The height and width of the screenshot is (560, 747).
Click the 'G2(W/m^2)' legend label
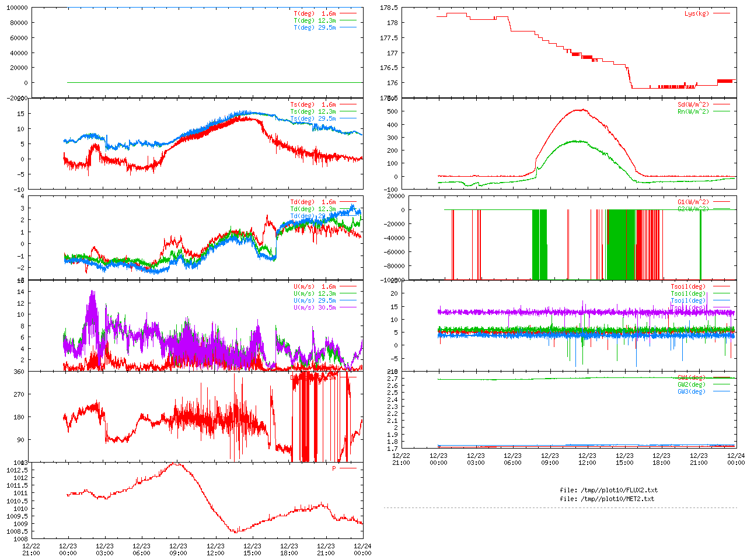693,209
